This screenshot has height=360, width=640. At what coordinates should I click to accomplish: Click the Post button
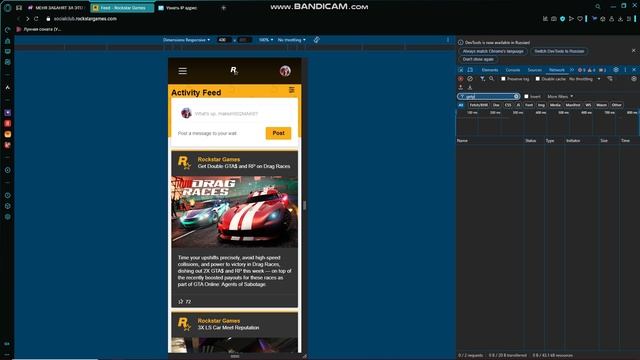278,133
